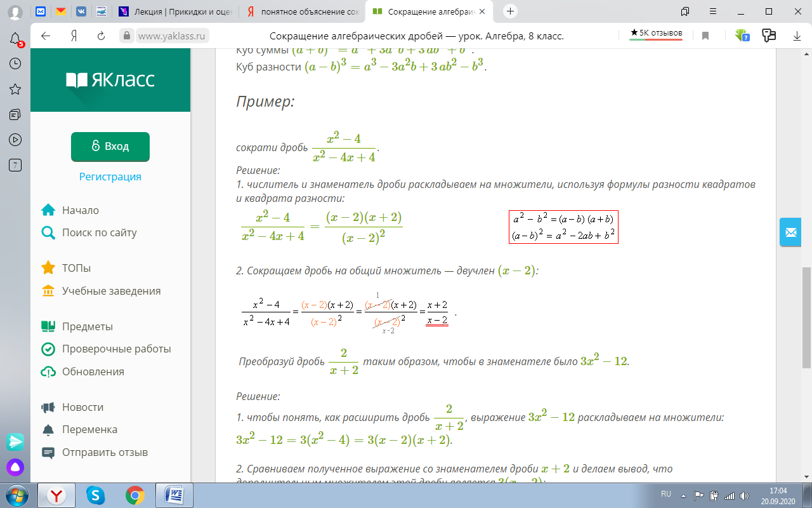Click the network signal tray icon
The height and width of the screenshot is (508, 812).
coord(730,495)
